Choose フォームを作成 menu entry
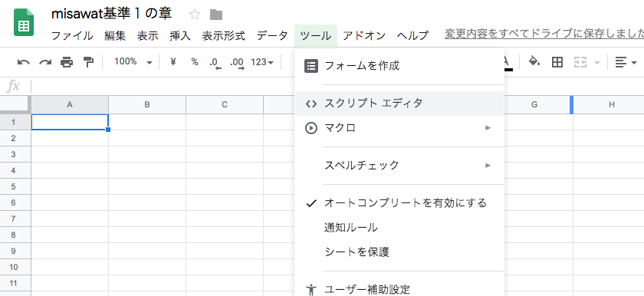 (x=399, y=66)
